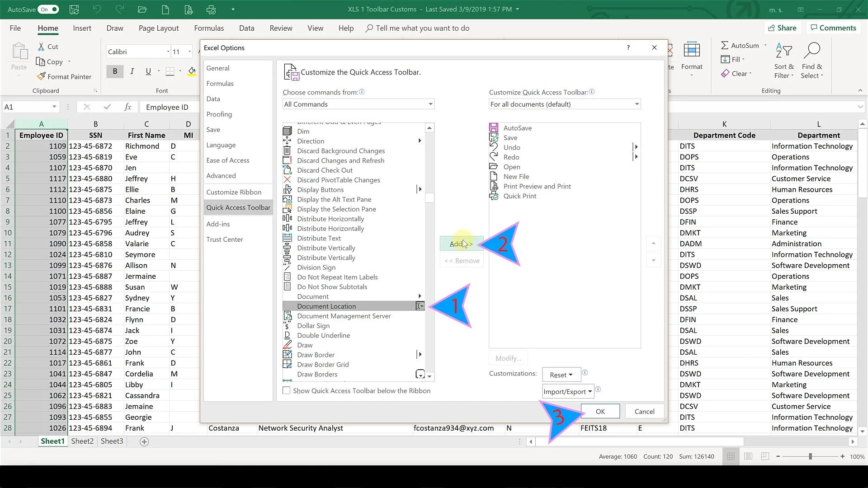Toggle bold formatting
This screenshot has width=868, height=488.
(115, 71)
